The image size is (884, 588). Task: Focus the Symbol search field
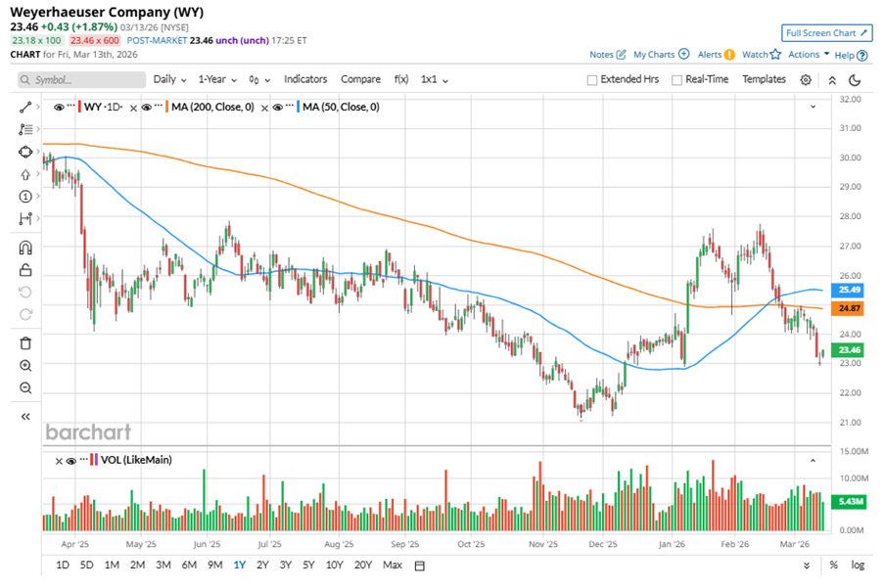click(82, 80)
